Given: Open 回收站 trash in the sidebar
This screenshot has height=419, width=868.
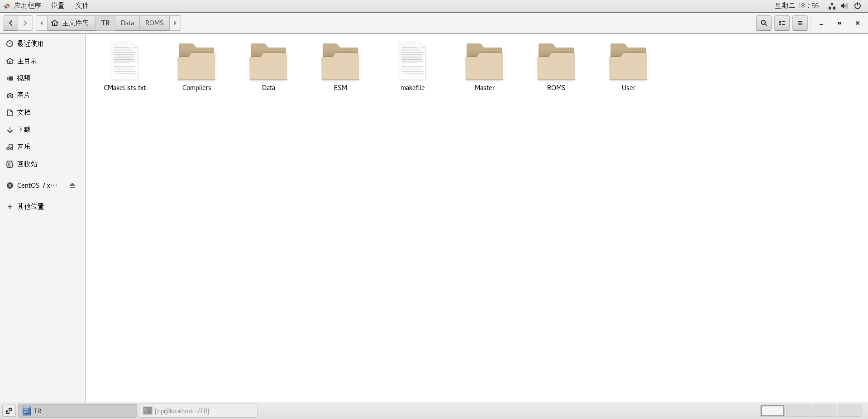Looking at the screenshot, I should click(x=27, y=164).
